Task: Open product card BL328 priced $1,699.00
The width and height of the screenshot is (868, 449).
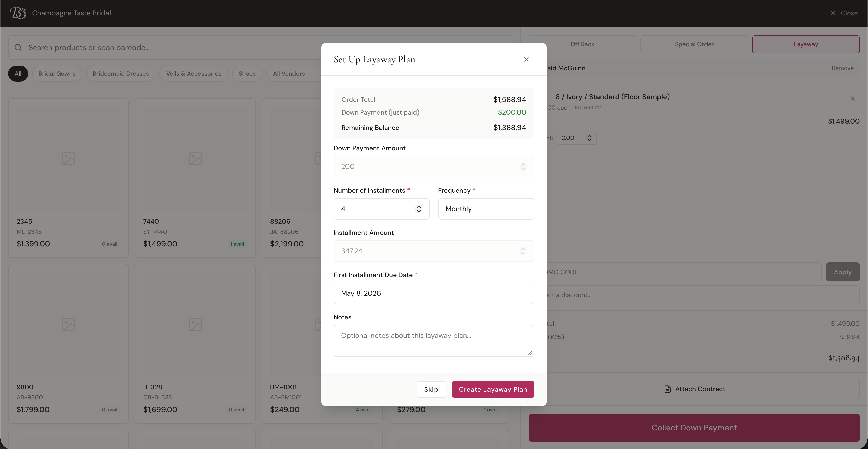Action: (x=195, y=344)
